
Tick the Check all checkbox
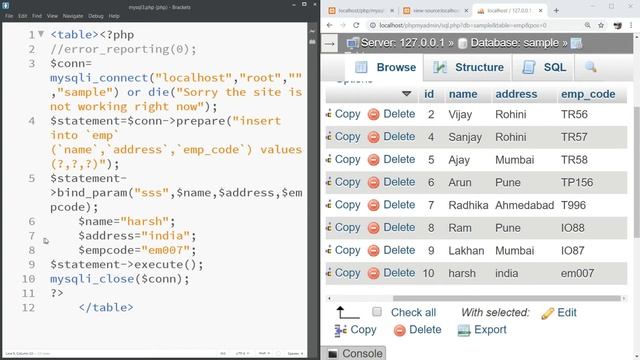[377, 312]
